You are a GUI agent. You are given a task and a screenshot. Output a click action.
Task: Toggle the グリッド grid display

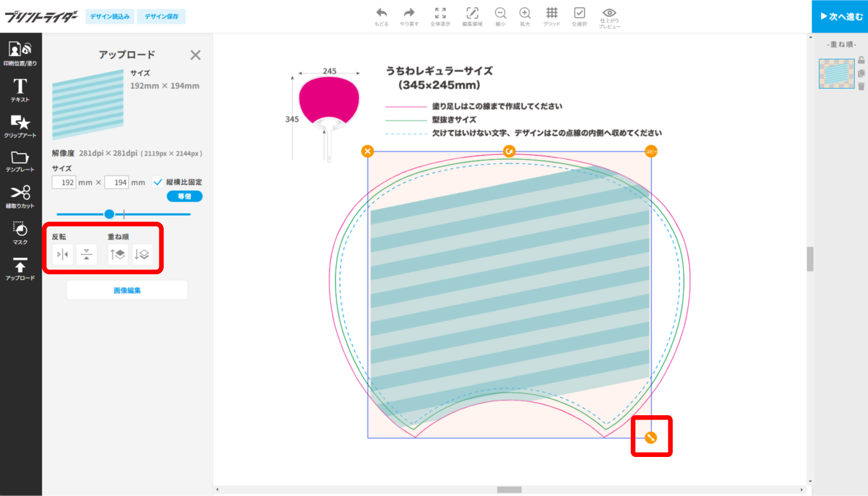pyautogui.click(x=552, y=17)
